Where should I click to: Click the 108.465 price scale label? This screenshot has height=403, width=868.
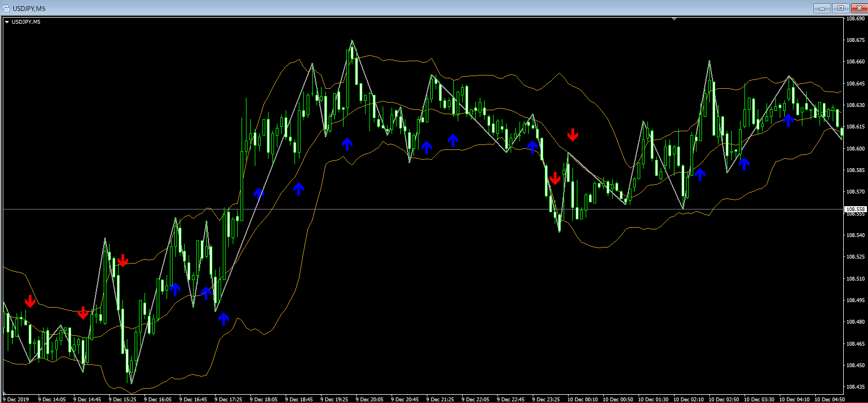click(855, 344)
